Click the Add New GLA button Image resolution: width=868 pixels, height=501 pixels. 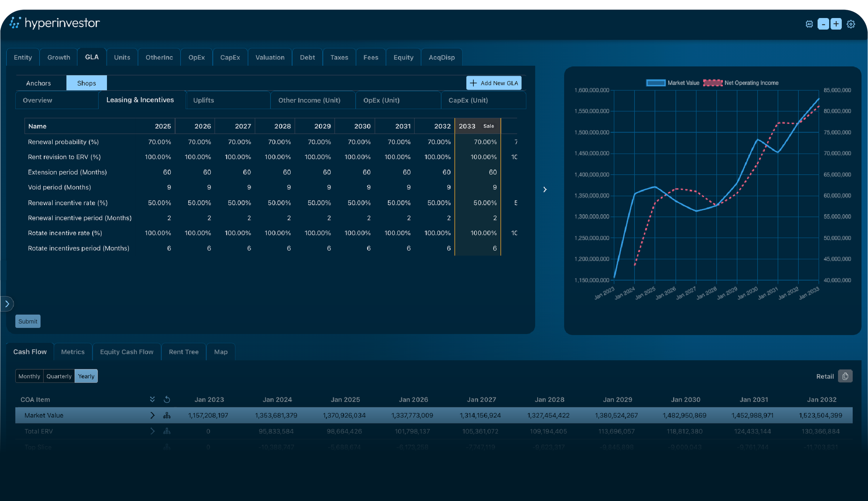pyautogui.click(x=493, y=83)
